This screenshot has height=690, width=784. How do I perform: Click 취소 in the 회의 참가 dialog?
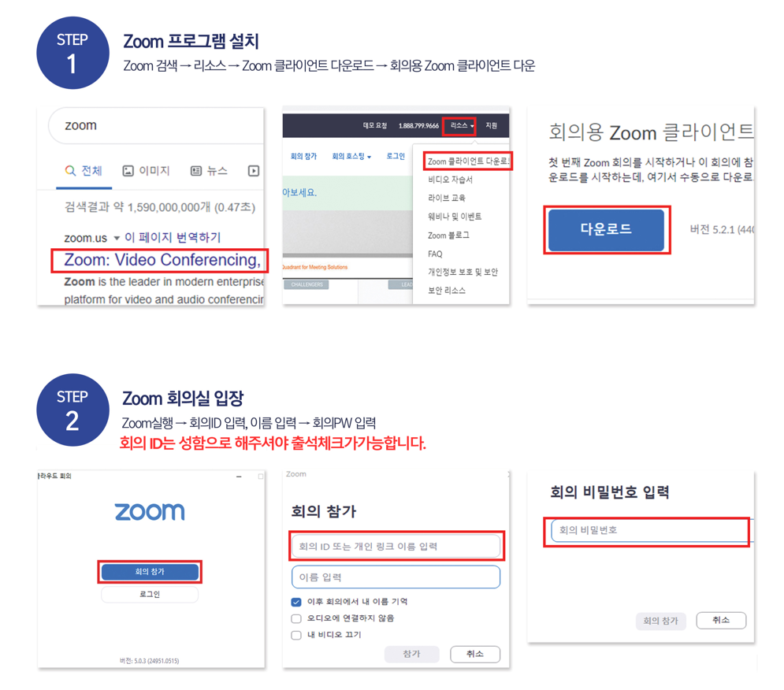click(x=475, y=654)
